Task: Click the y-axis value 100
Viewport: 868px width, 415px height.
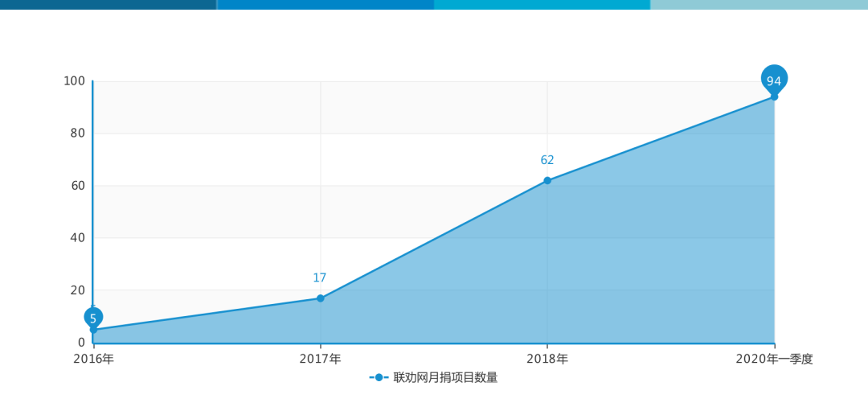Action: [x=74, y=81]
